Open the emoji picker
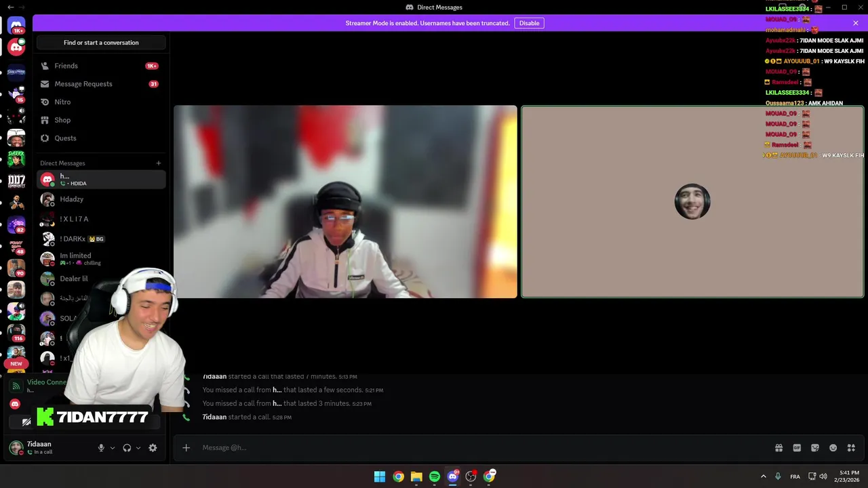 coord(833,448)
